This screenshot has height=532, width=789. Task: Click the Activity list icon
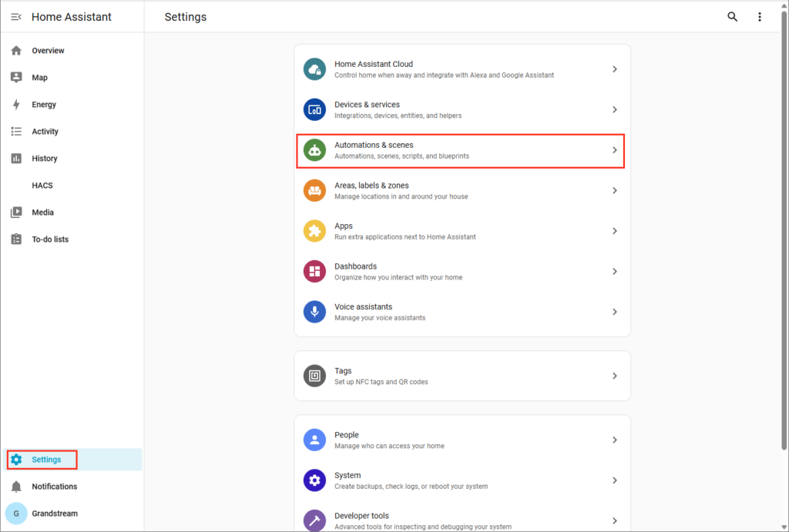(16, 131)
